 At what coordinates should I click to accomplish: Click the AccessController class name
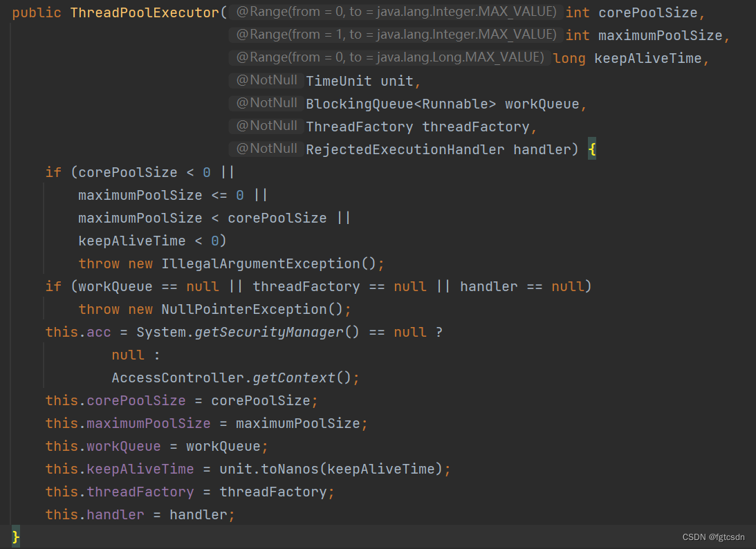coord(178,378)
